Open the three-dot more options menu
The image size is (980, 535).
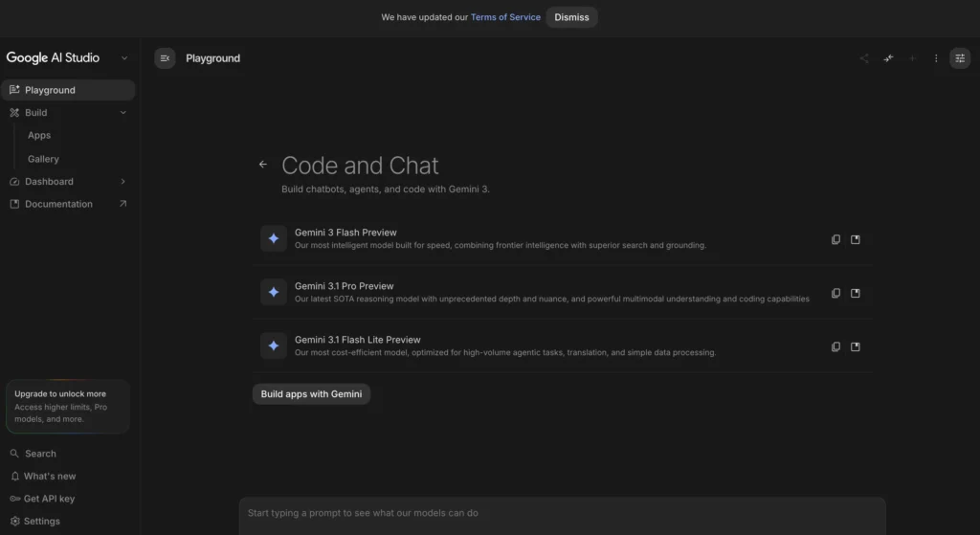click(x=936, y=58)
